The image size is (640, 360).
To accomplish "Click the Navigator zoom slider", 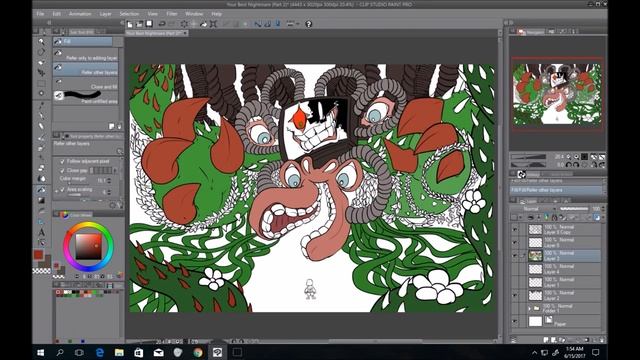I will coord(528,157).
